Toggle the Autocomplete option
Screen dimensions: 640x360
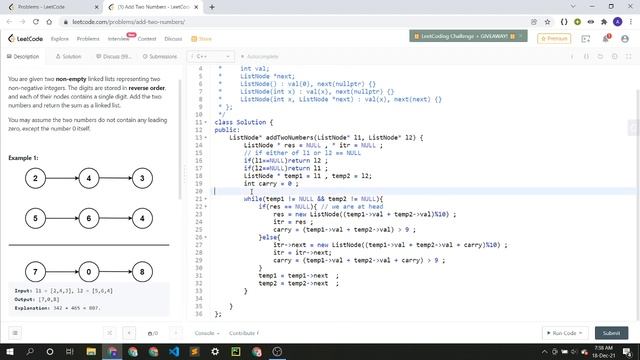point(260,56)
